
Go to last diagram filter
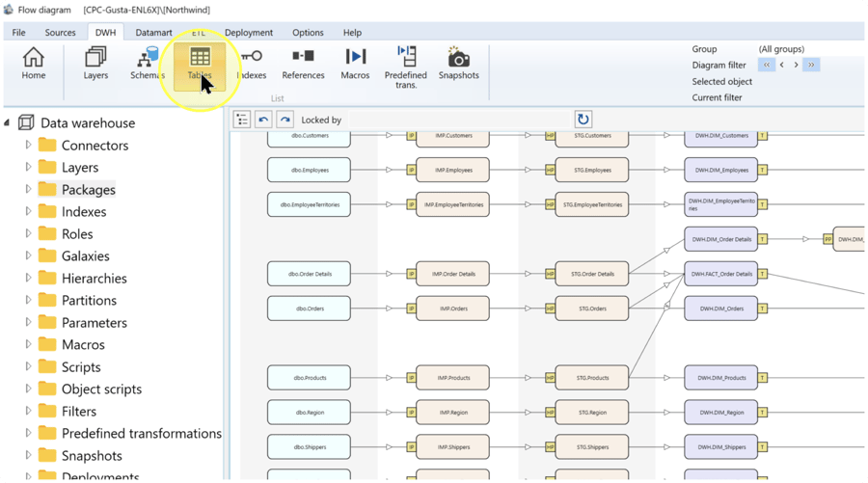click(x=811, y=65)
